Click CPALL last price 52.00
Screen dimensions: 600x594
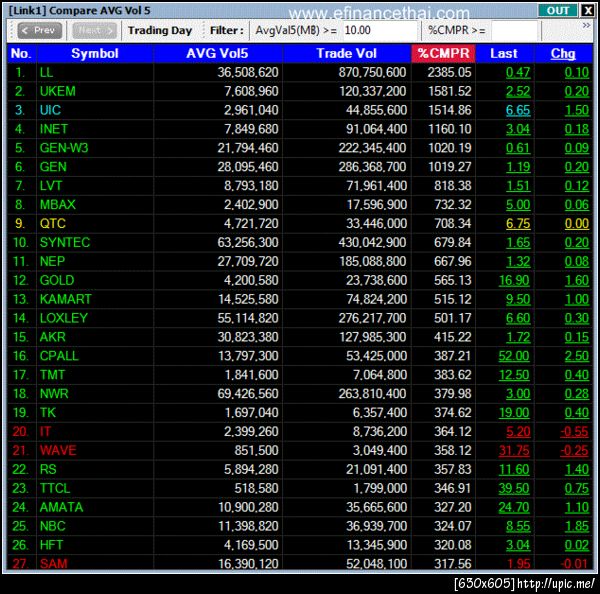[x=514, y=356]
